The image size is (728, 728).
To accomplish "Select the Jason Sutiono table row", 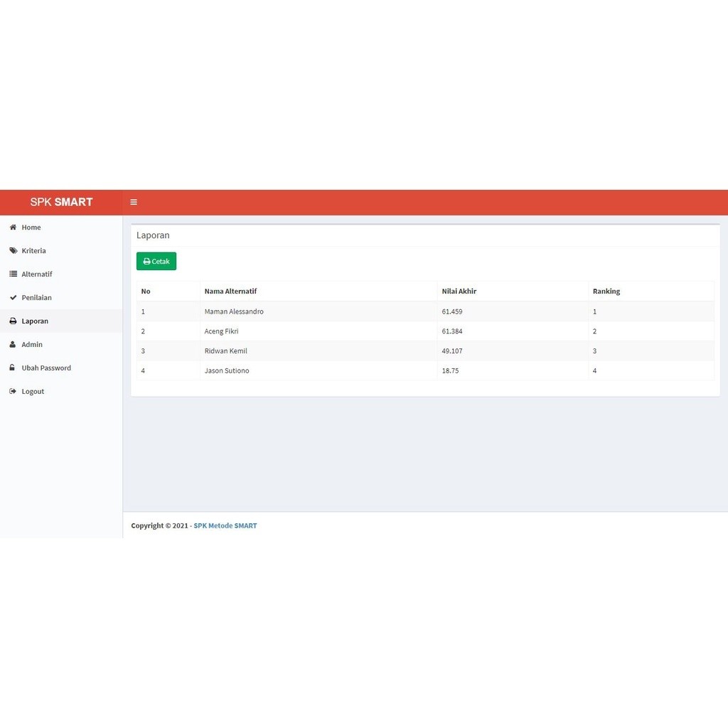I will click(425, 370).
